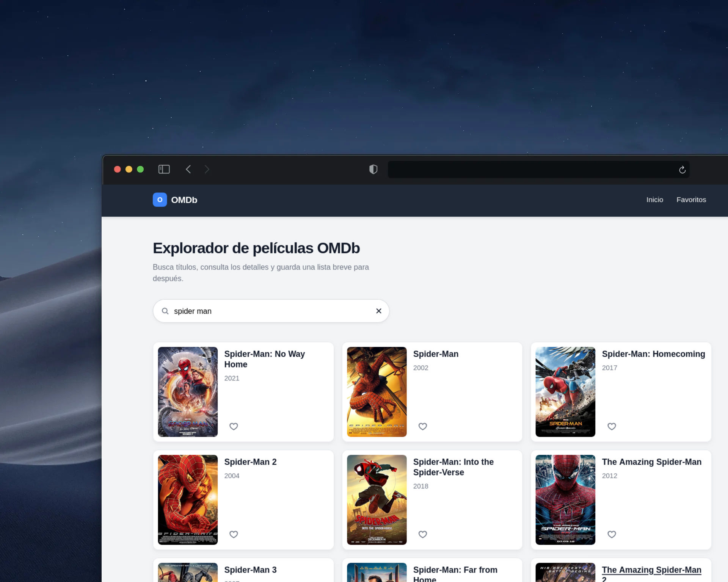Open the Into the Spider-Verse poster
The image size is (728, 582).
click(x=377, y=500)
